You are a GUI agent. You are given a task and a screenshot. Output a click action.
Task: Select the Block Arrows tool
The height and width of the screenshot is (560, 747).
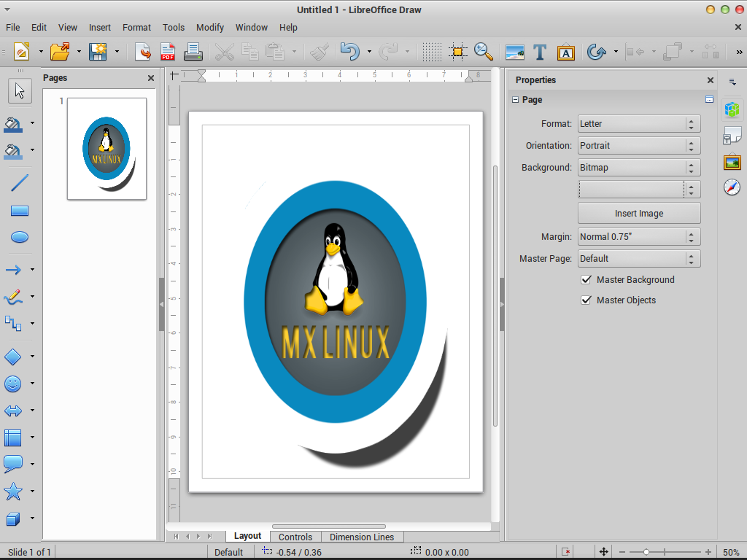point(13,410)
